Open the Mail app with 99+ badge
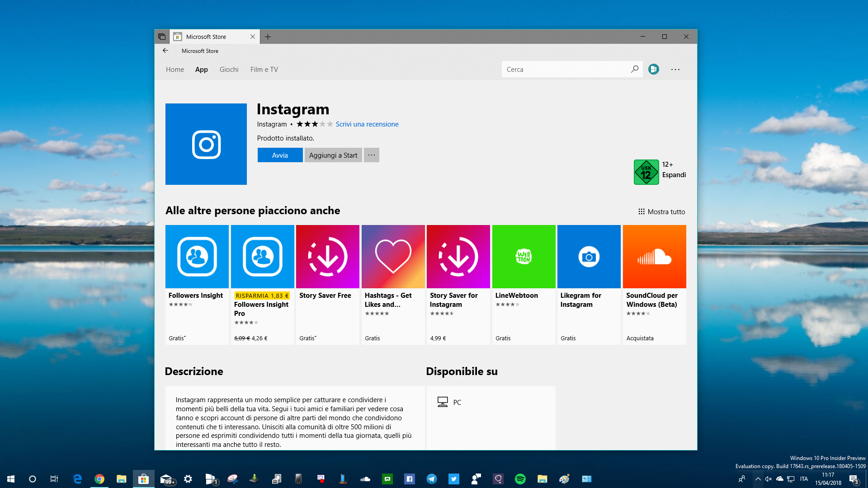 point(166,479)
